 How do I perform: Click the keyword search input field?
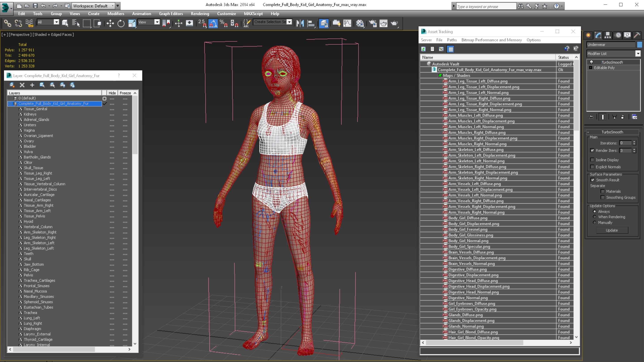click(486, 6)
